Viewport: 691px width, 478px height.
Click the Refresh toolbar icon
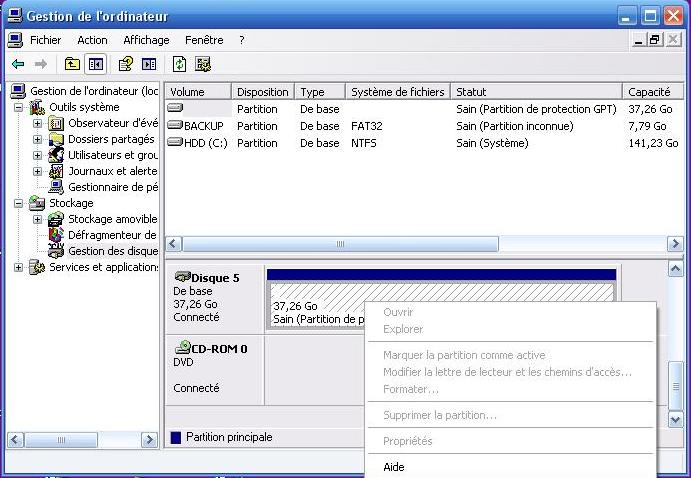point(179,64)
